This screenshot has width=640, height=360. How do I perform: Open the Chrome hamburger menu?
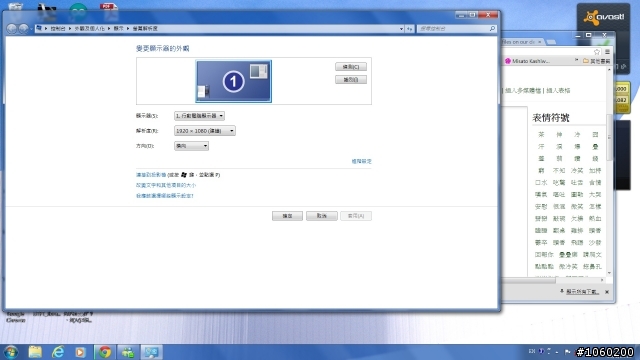pos(607,52)
